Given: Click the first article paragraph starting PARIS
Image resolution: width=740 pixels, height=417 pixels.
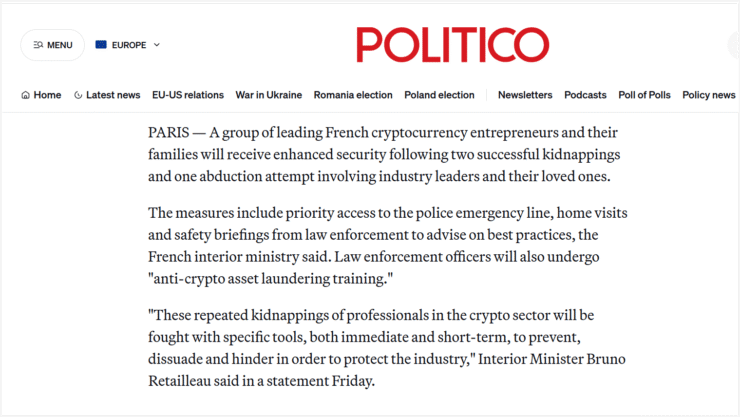Looking at the screenshot, I should tap(384, 154).
